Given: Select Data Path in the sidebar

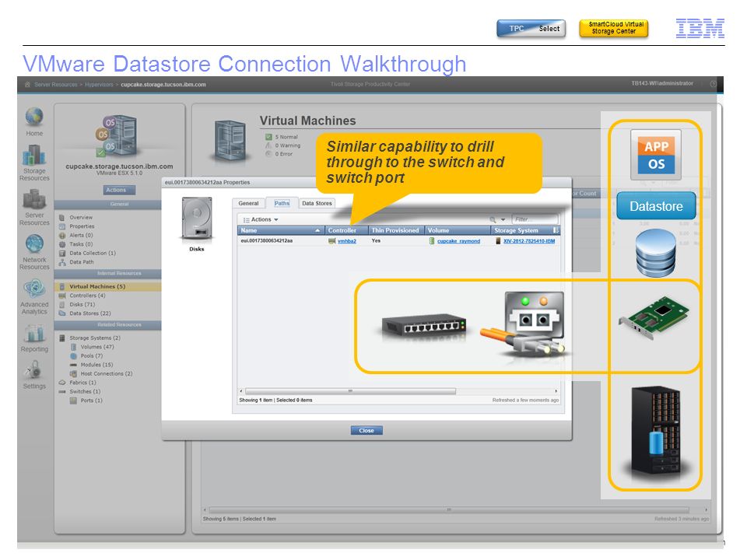Looking at the screenshot, I should coord(82,262).
